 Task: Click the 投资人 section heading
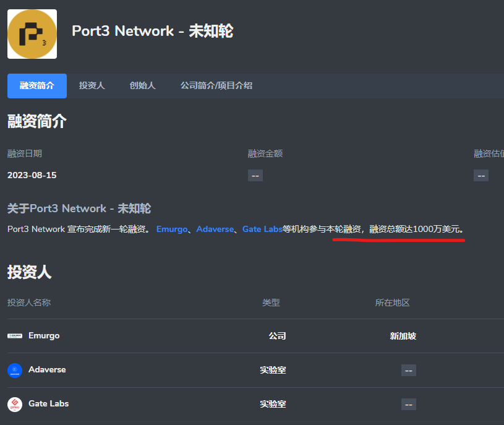(30, 272)
